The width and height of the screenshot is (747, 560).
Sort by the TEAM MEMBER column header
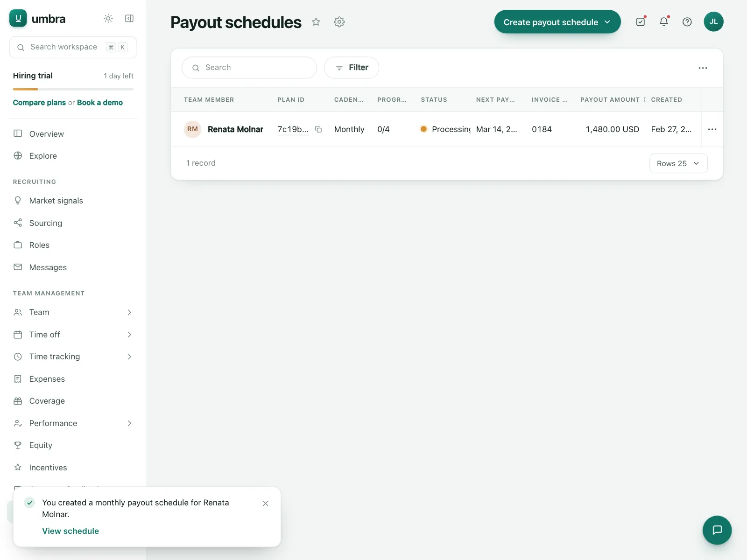pos(209,100)
